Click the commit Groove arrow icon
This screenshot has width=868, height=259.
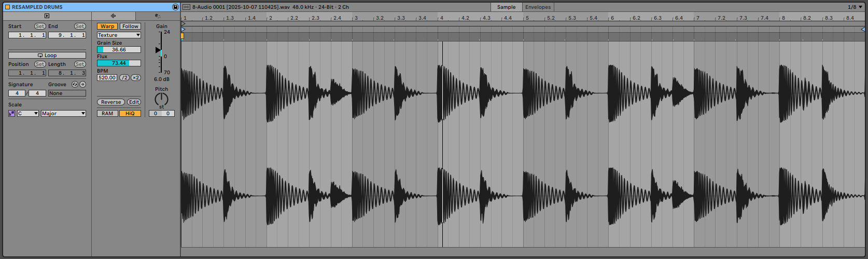(x=82, y=85)
